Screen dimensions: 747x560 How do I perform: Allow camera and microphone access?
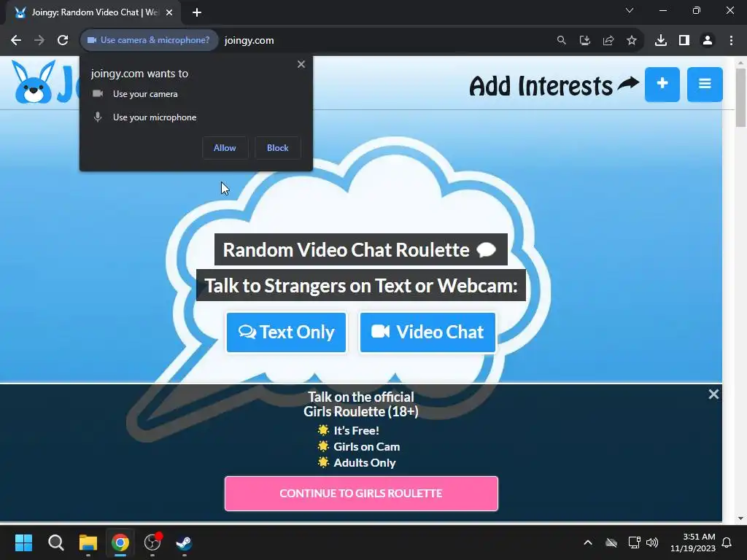pyautogui.click(x=225, y=148)
